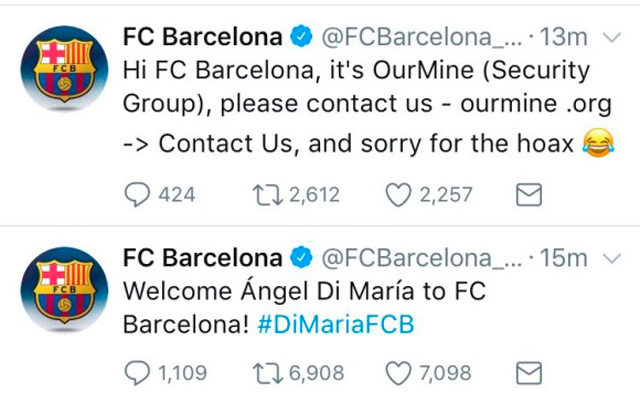
Task: Click the @FCBarcelona handle on the 13m tweet
Action: coord(421,38)
